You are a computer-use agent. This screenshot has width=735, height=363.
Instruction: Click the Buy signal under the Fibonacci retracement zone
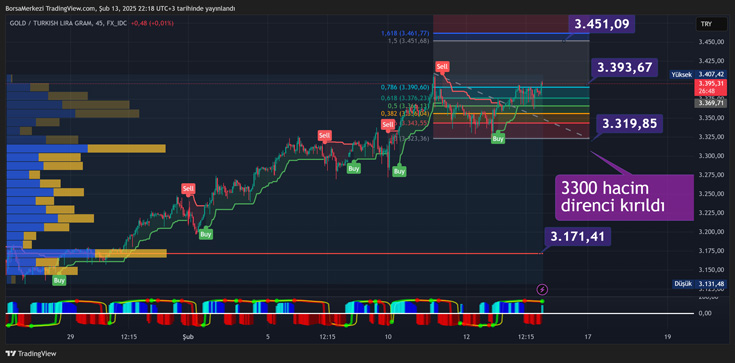[x=498, y=139]
